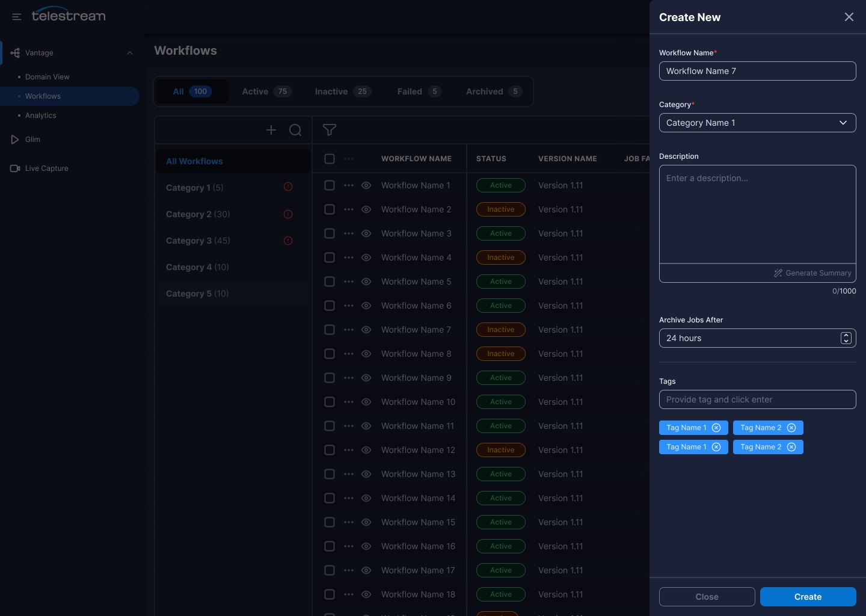Adjust the Archive Jobs After stepper arrows

[846, 338]
